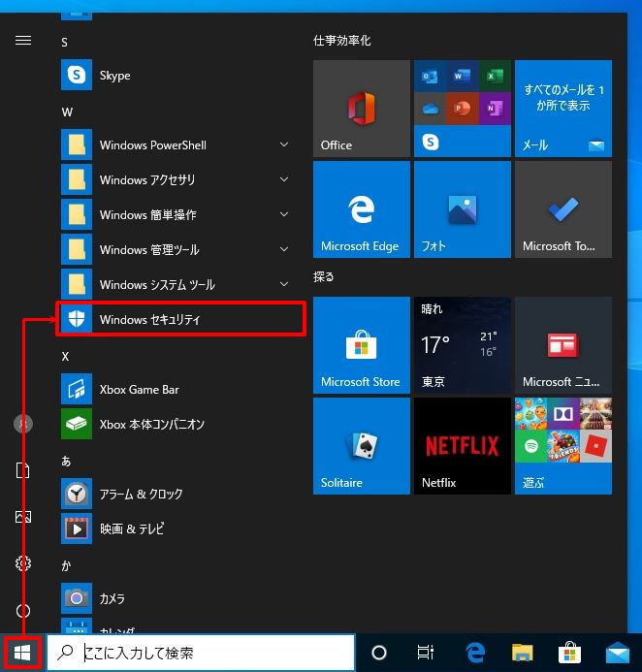Open Microsoft Store tile
The height and width of the screenshot is (672, 642).
(x=362, y=345)
